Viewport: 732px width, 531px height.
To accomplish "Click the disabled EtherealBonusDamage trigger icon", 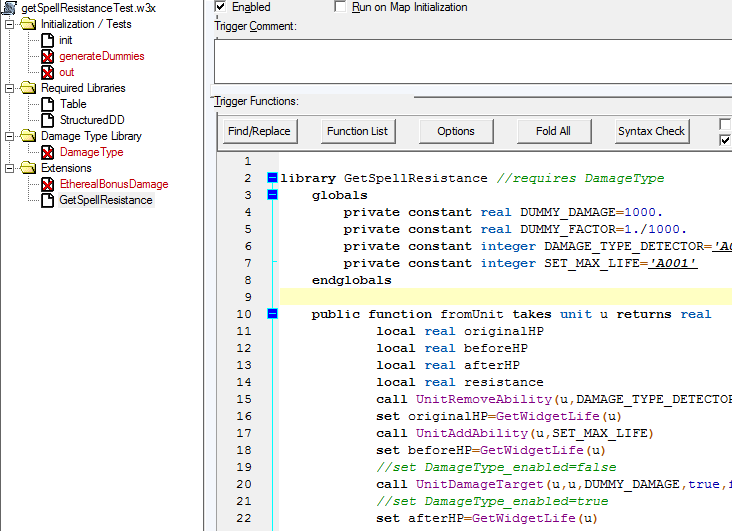I will pos(47,184).
